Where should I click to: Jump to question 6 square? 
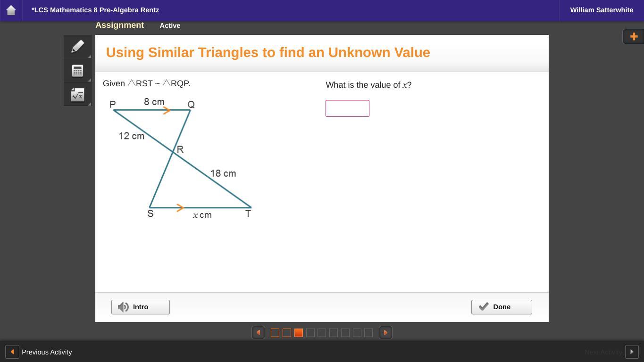pos(334,333)
